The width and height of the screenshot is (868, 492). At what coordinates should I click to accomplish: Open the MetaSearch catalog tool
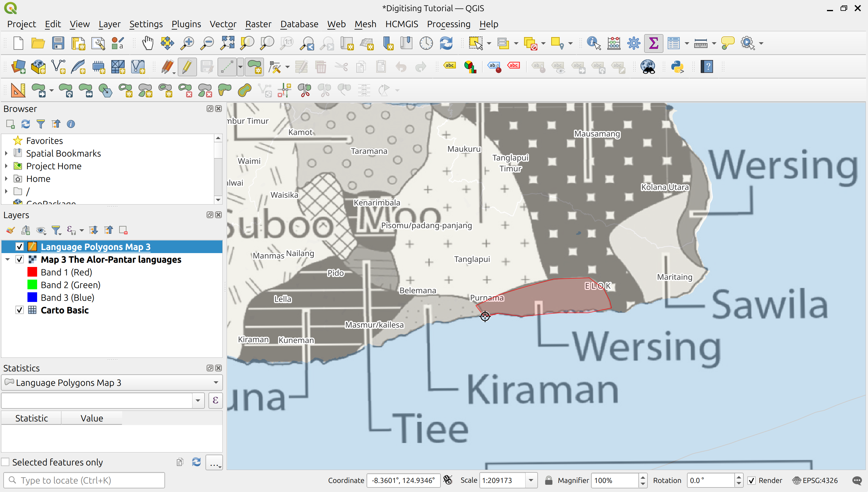pyautogui.click(x=648, y=67)
